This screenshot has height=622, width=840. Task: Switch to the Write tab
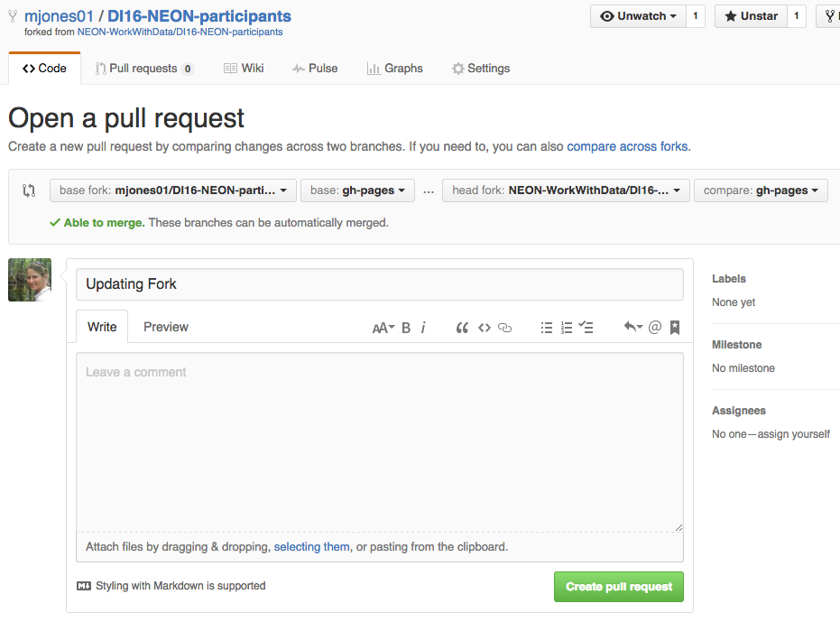pyautogui.click(x=102, y=327)
